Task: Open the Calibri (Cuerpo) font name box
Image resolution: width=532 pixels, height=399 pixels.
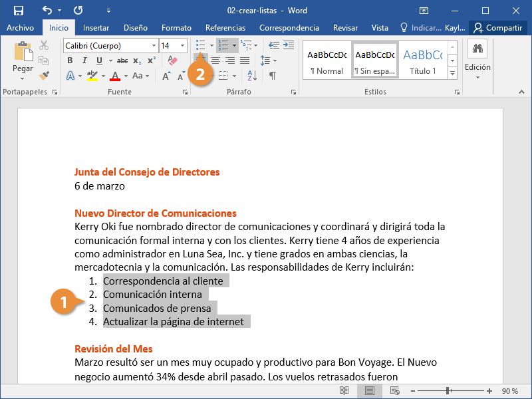Action: tap(110, 46)
